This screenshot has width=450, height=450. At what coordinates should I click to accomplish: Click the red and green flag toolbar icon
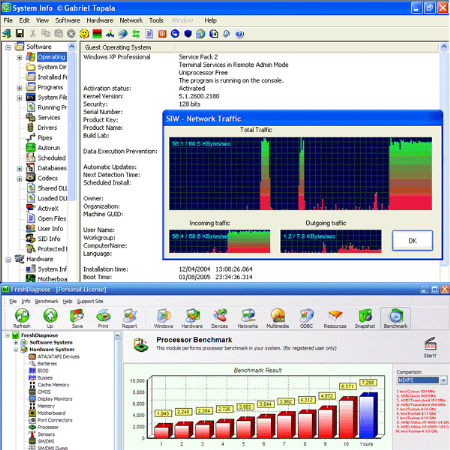(97, 33)
